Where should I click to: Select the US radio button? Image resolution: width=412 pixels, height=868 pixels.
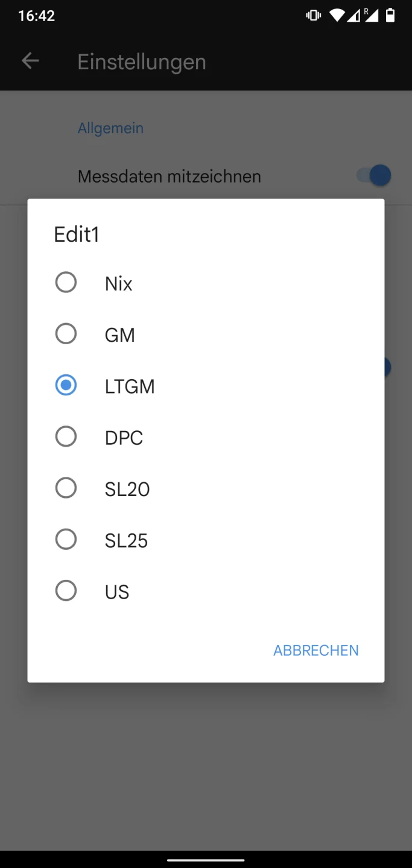(66, 591)
